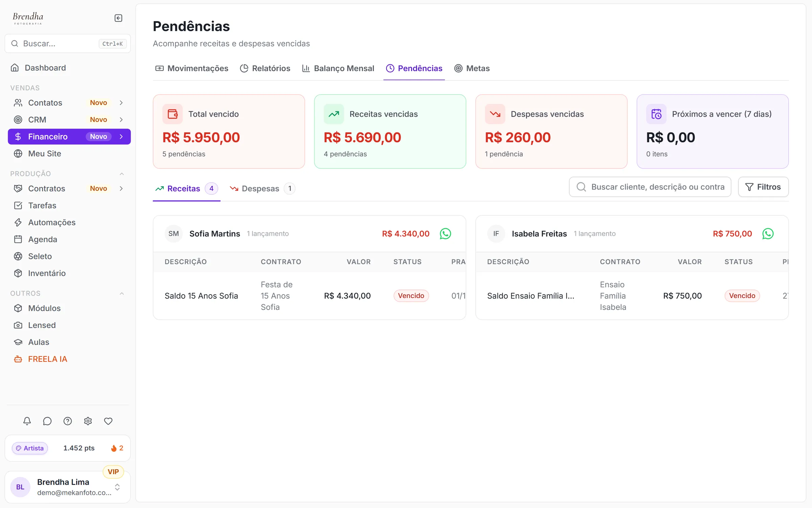Click the Próximos a vencer calendar icon
This screenshot has height=508, width=812.
656,114
